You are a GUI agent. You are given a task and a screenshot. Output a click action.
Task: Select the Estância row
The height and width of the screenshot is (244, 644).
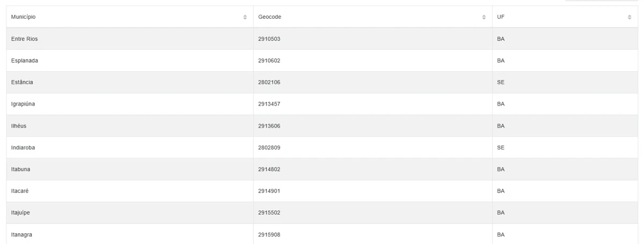[x=322, y=83]
